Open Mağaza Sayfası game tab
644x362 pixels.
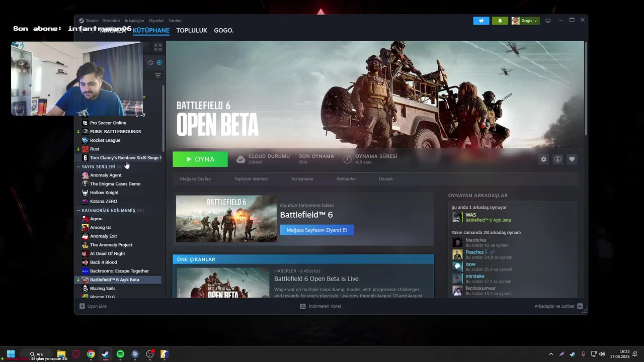(x=196, y=179)
